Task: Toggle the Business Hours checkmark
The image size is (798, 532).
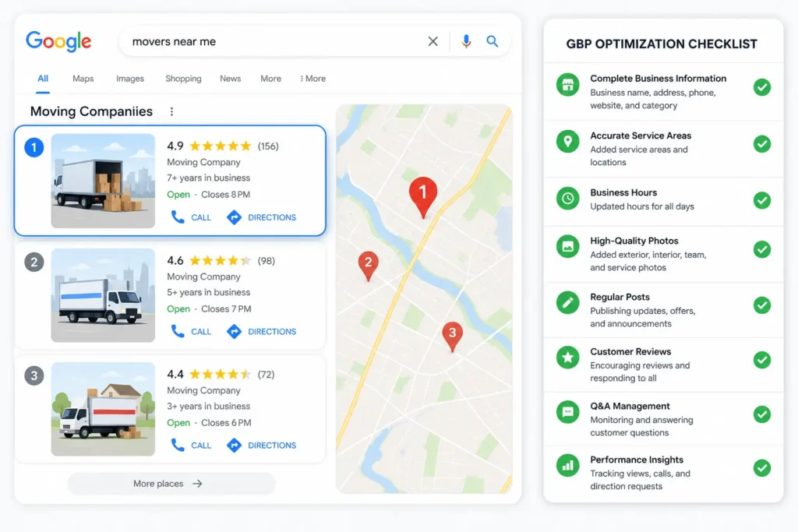Action: click(x=762, y=200)
